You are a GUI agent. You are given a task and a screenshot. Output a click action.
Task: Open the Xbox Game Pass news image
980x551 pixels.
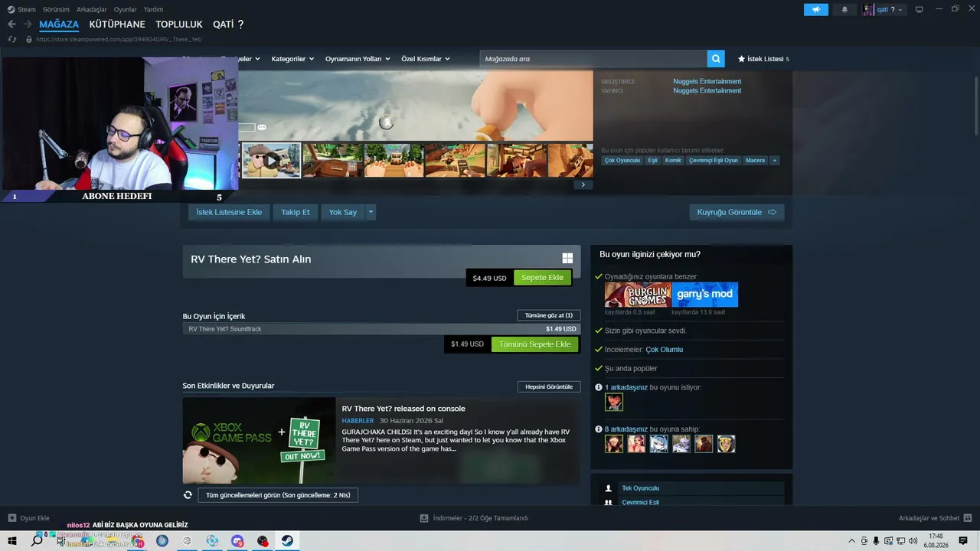tap(259, 440)
